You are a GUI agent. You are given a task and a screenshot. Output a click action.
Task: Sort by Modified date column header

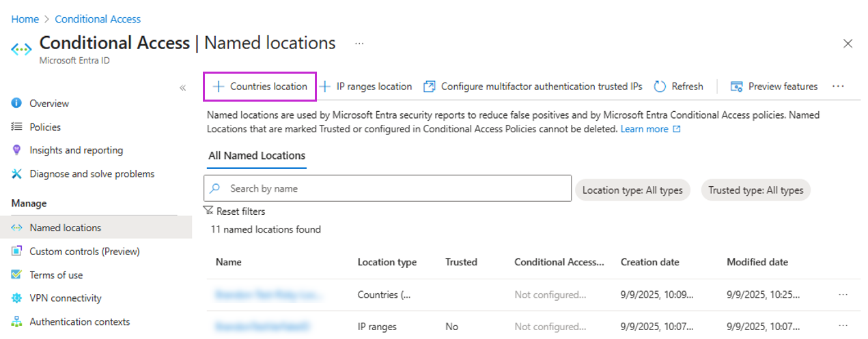tap(757, 262)
